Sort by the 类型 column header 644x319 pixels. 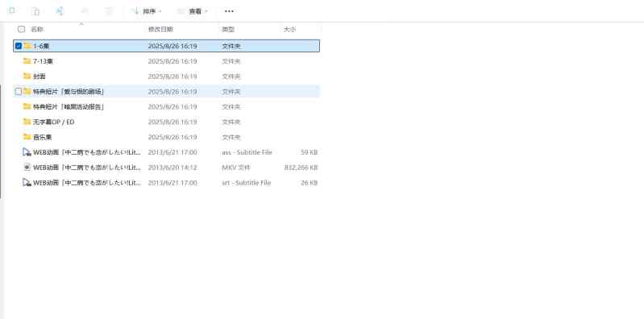pyautogui.click(x=228, y=30)
